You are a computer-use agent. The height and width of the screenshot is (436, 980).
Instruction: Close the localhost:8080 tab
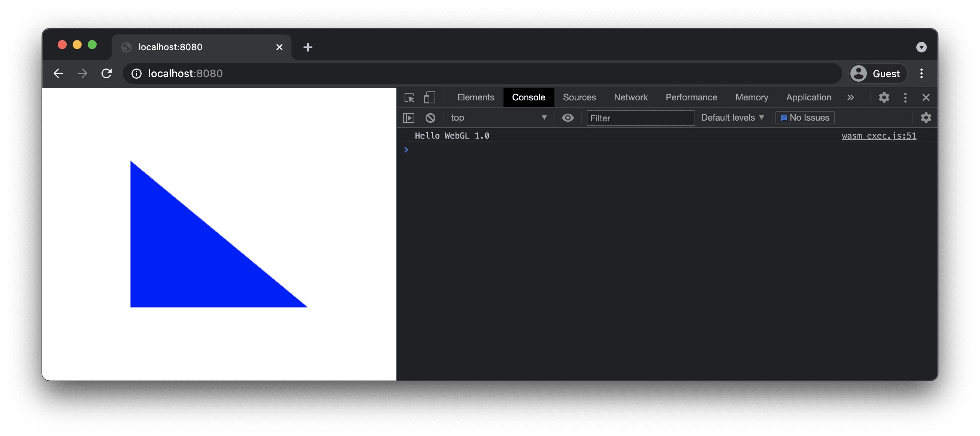click(279, 47)
